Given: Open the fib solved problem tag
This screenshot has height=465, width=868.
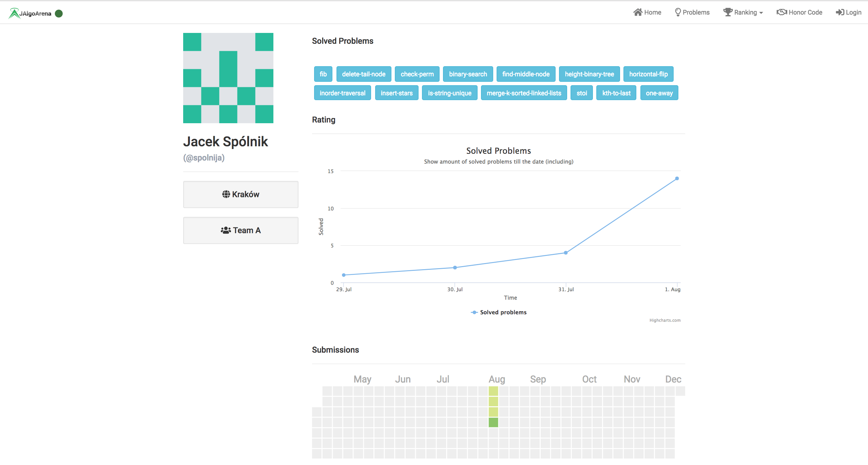Looking at the screenshot, I should (x=323, y=74).
